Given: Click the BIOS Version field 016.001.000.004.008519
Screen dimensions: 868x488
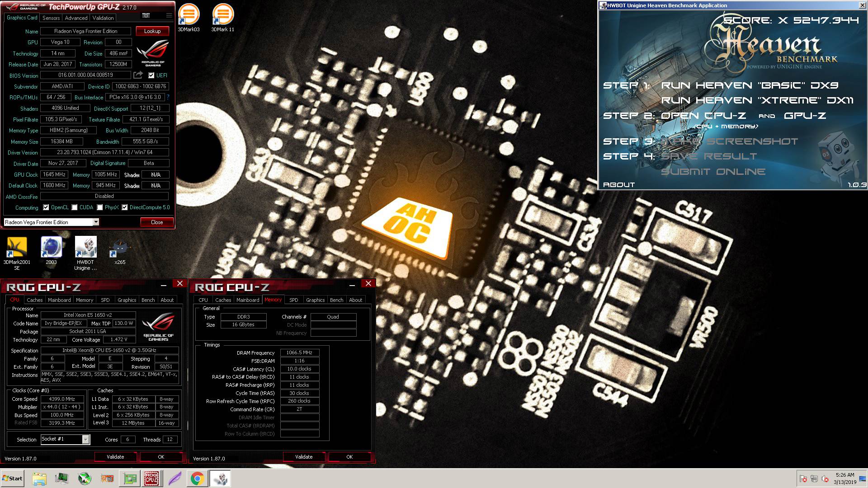Looking at the screenshot, I should pyautogui.click(x=85, y=75).
